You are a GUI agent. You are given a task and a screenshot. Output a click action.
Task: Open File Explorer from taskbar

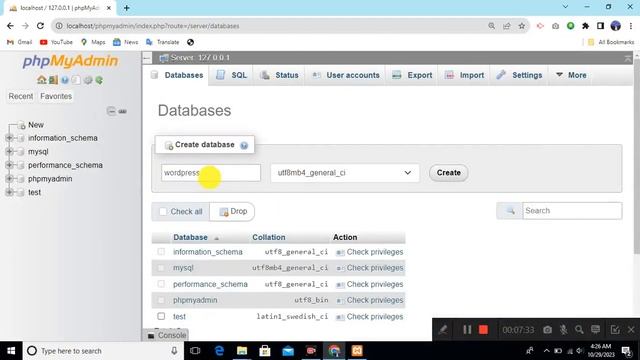click(x=242, y=351)
